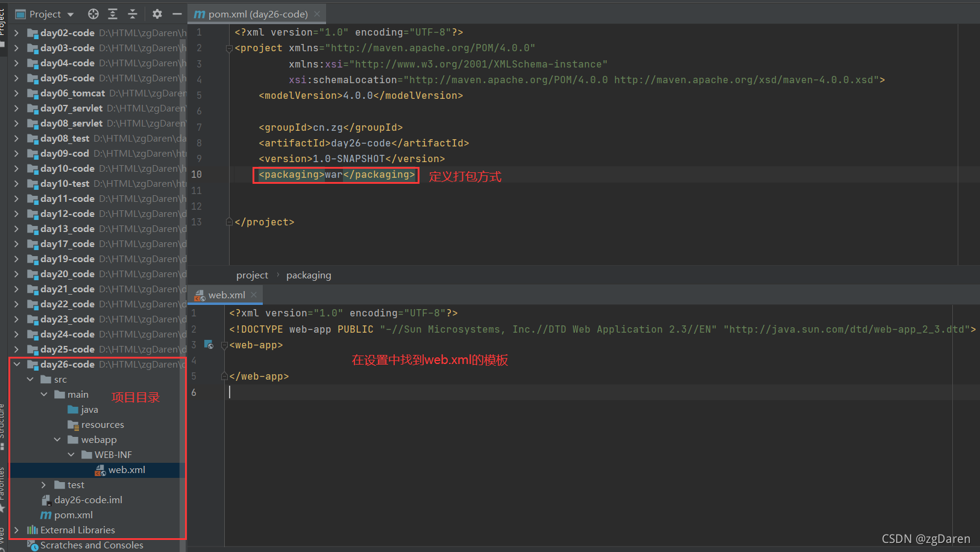Hide the Project tool window

point(177,14)
